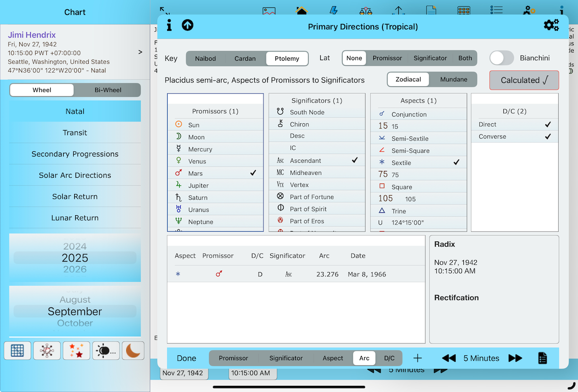Check the Trine aspect
Image resolution: width=578 pixels, height=392 pixels.
(418, 211)
